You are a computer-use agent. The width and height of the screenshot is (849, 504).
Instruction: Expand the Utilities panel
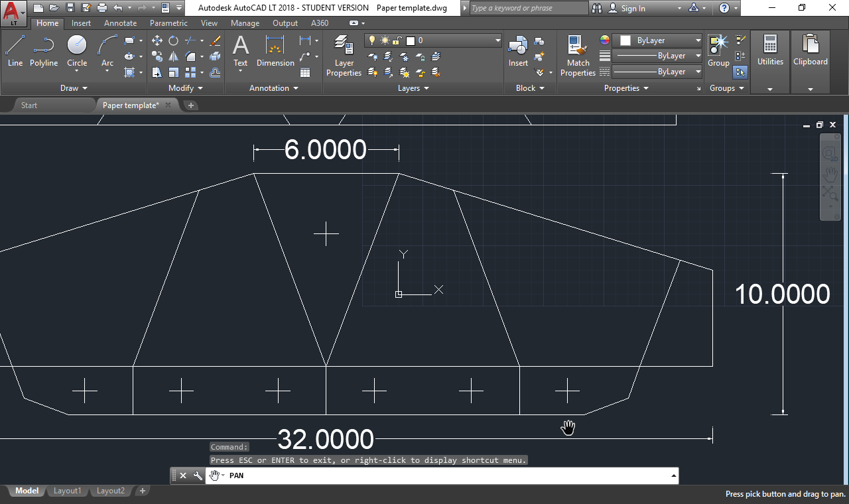[x=770, y=88]
